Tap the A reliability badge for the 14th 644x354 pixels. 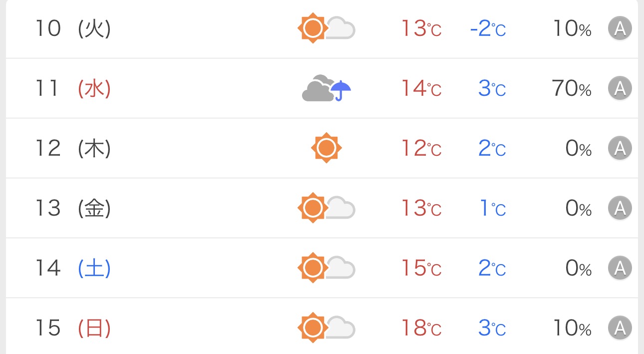(620, 268)
